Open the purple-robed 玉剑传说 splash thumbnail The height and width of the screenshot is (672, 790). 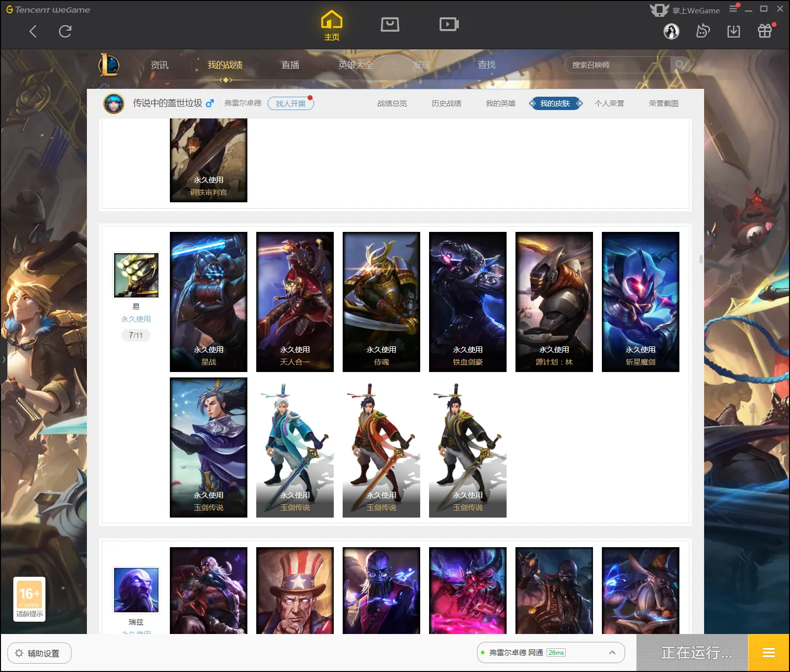[208, 448]
